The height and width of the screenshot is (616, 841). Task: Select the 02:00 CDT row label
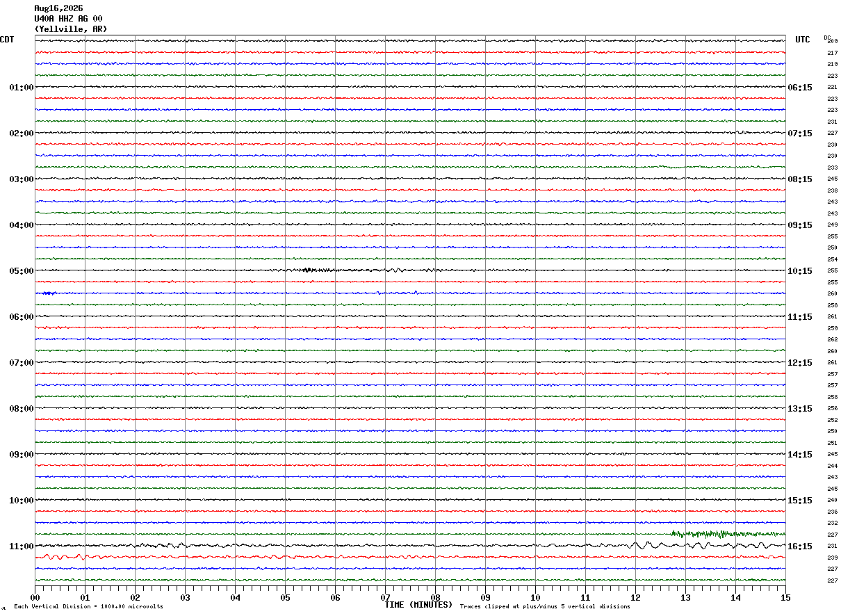click(22, 133)
